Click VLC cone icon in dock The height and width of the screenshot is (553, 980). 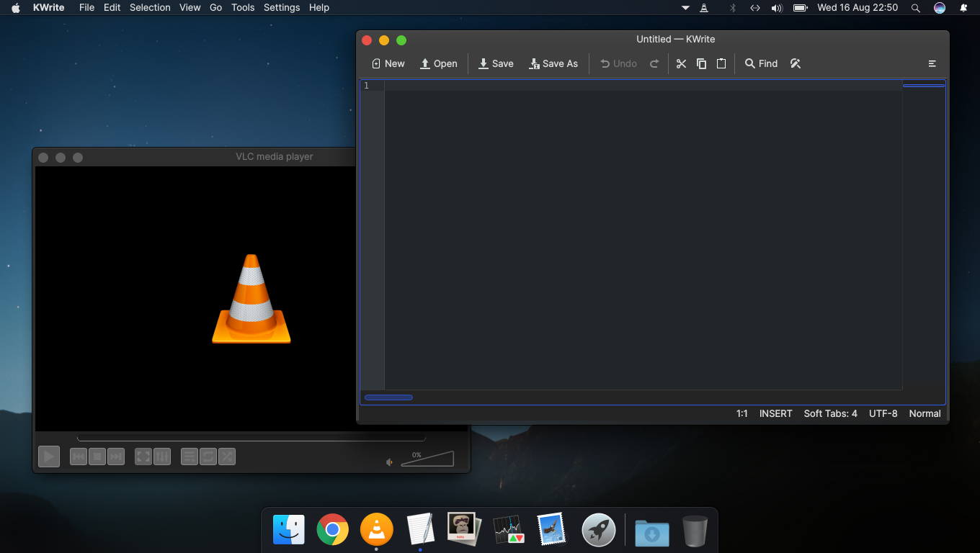(377, 531)
